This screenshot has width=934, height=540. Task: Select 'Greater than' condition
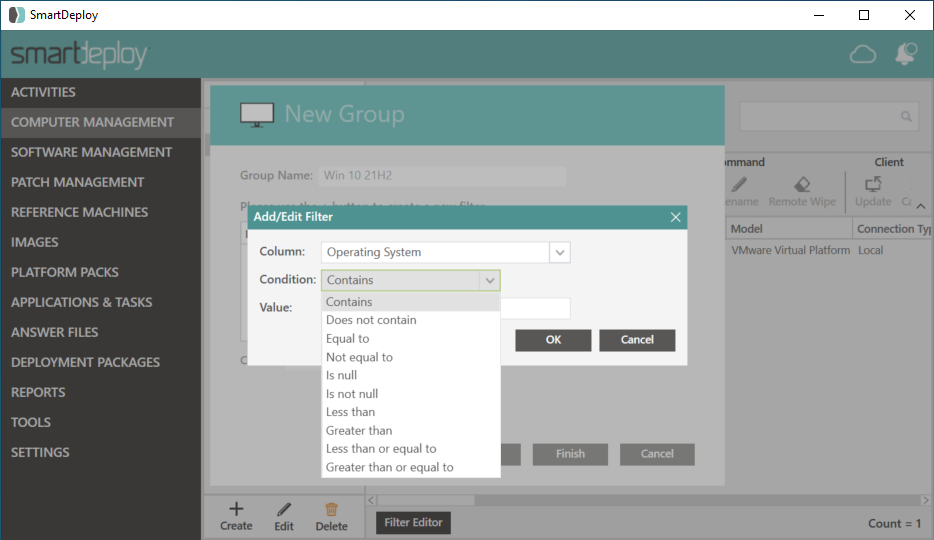coord(410,430)
